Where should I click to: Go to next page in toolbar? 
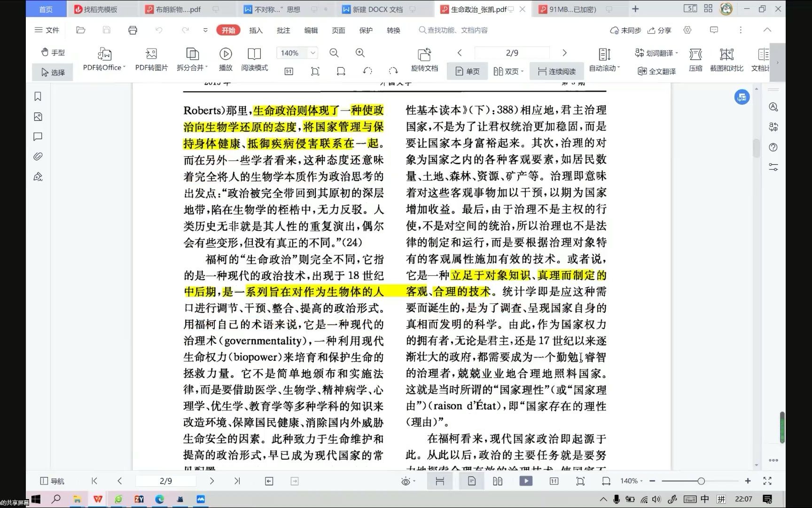564,53
